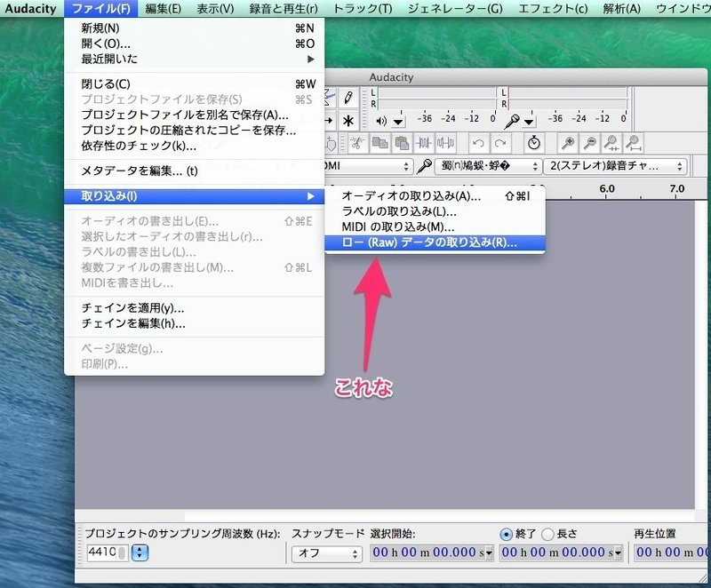Open トラック(T) menu

(x=363, y=9)
